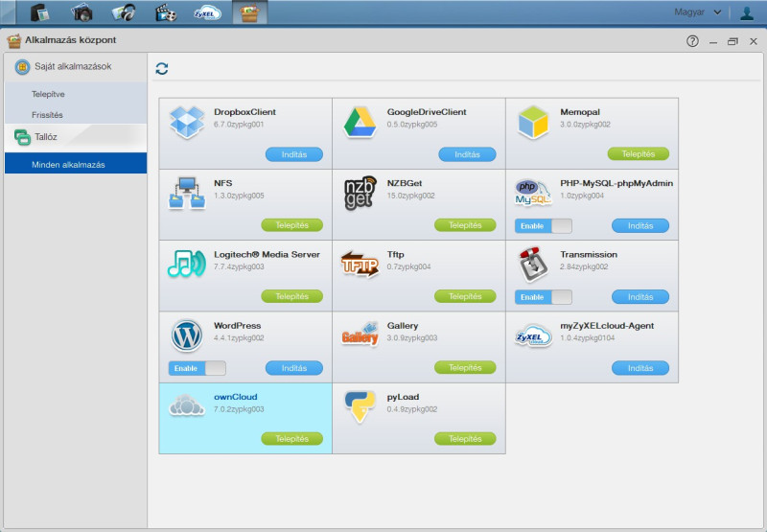This screenshot has width=767, height=532.
Task: Toggle the WordPress Enable switch
Action: (x=198, y=368)
